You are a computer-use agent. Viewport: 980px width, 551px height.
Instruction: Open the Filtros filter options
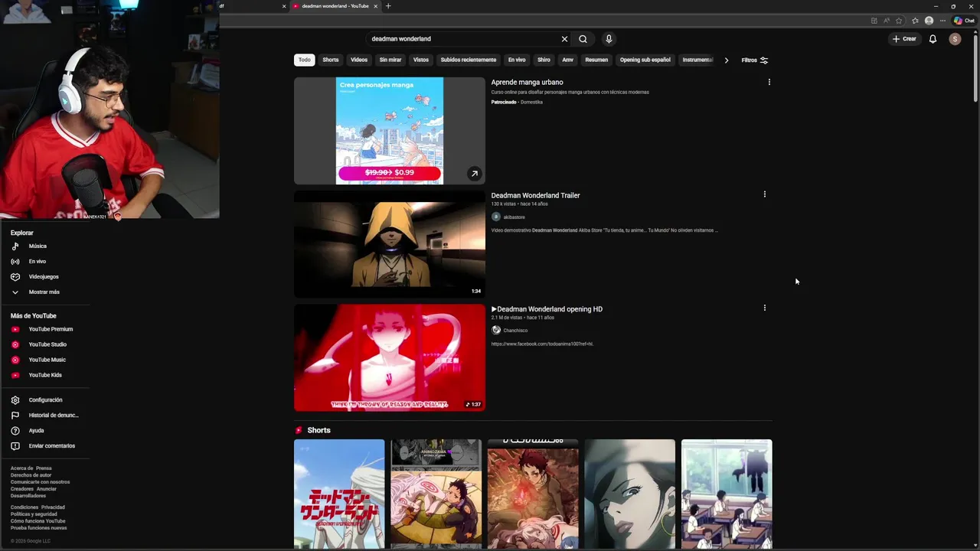point(755,60)
